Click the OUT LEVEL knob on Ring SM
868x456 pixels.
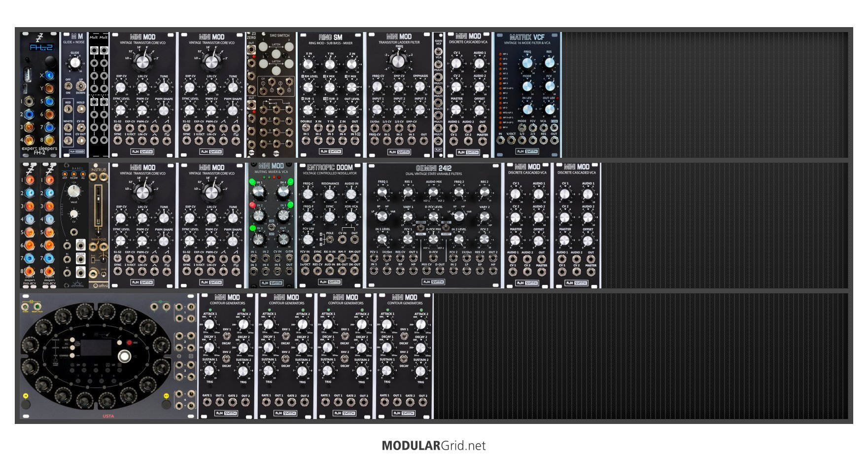(x=352, y=110)
